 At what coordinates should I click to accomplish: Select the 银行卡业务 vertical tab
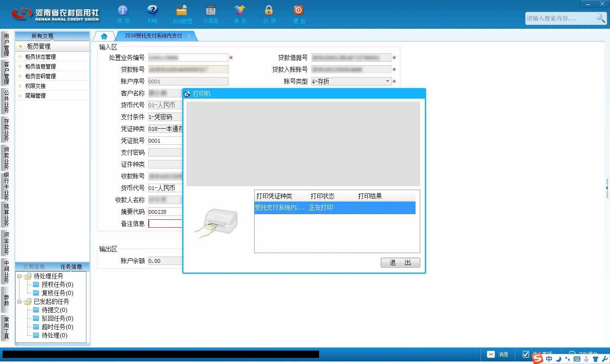[x=6, y=186]
